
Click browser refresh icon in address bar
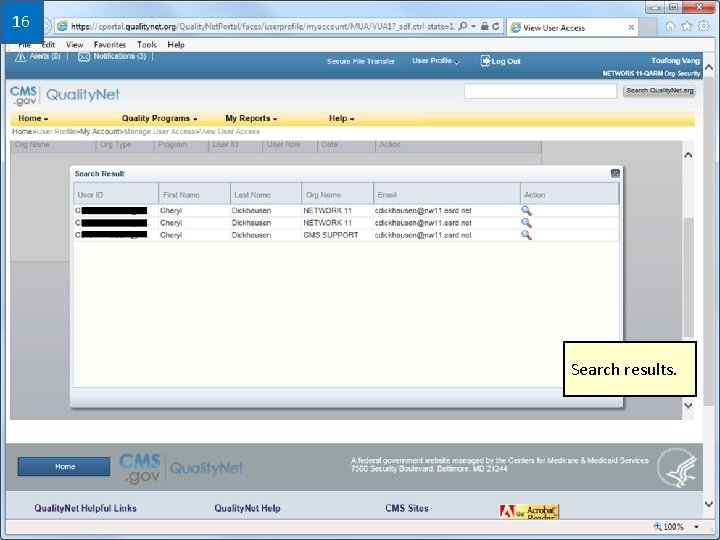[495, 26]
